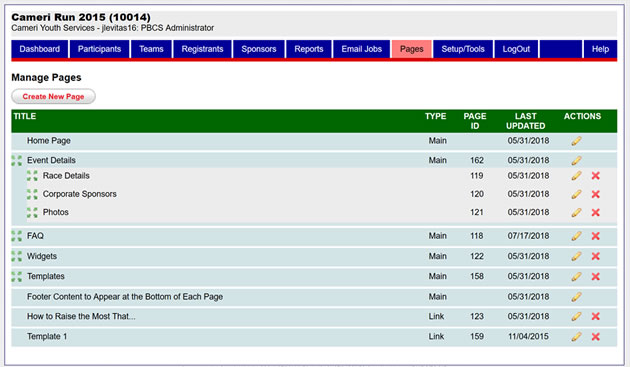
Task: Open the Setup/Tools tab
Action: pyautogui.click(x=463, y=49)
